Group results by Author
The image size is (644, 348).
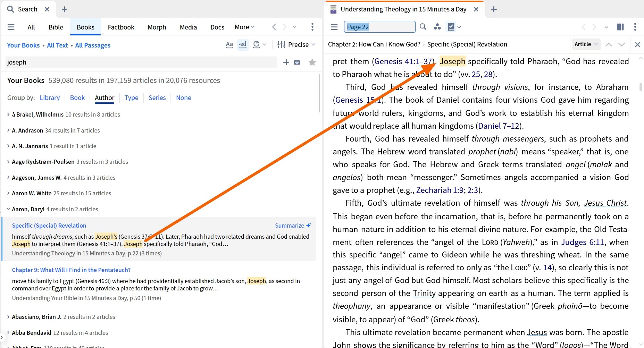[104, 98]
